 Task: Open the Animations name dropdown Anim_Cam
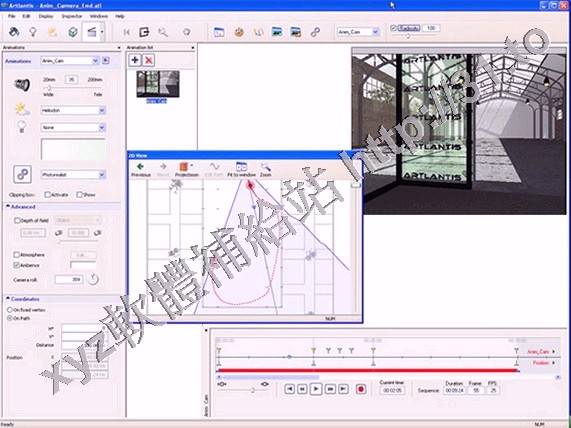pos(70,61)
